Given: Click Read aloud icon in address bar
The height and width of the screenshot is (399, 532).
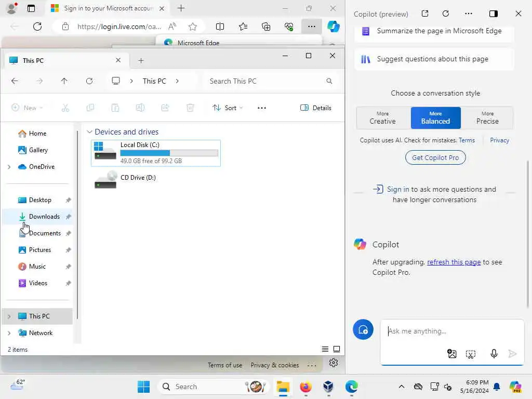Looking at the screenshot, I should [x=172, y=26].
